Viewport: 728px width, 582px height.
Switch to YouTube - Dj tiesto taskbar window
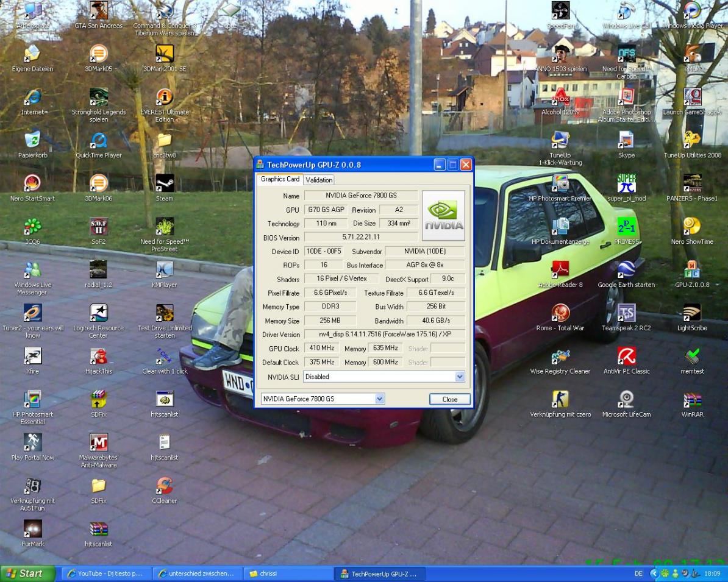click(106, 573)
